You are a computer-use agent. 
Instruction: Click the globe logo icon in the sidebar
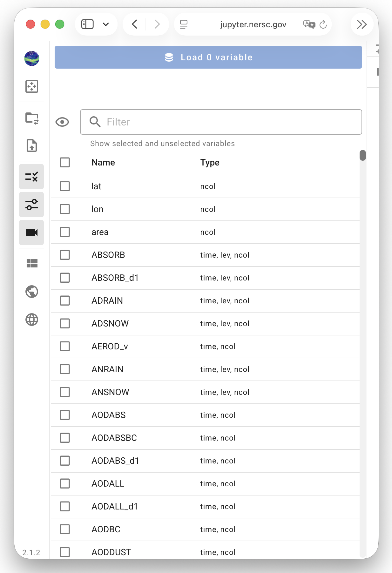[32, 58]
